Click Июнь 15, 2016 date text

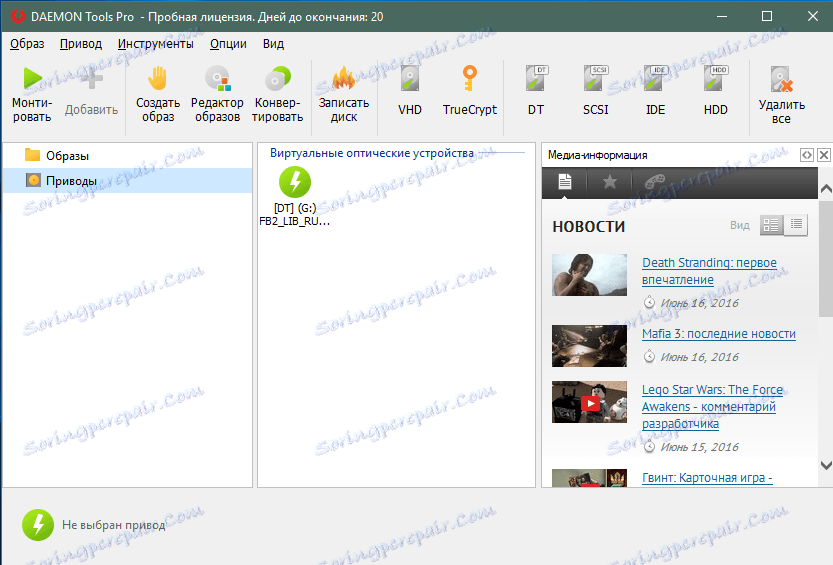pyautogui.click(x=699, y=447)
